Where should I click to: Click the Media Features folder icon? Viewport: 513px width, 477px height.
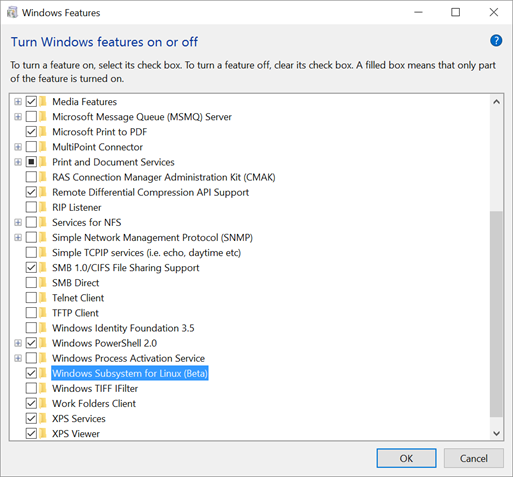tap(43, 101)
